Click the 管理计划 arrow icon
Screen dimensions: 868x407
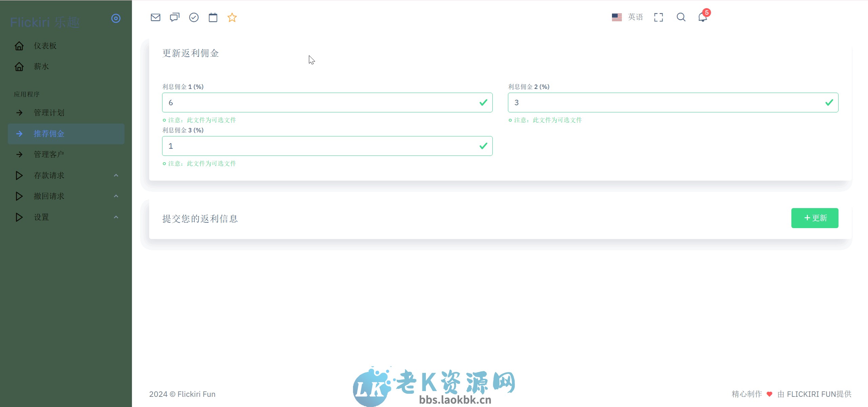[x=19, y=112]
